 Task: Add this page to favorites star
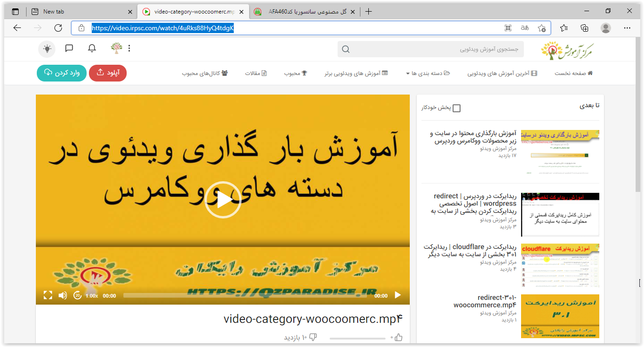[542, 28]
